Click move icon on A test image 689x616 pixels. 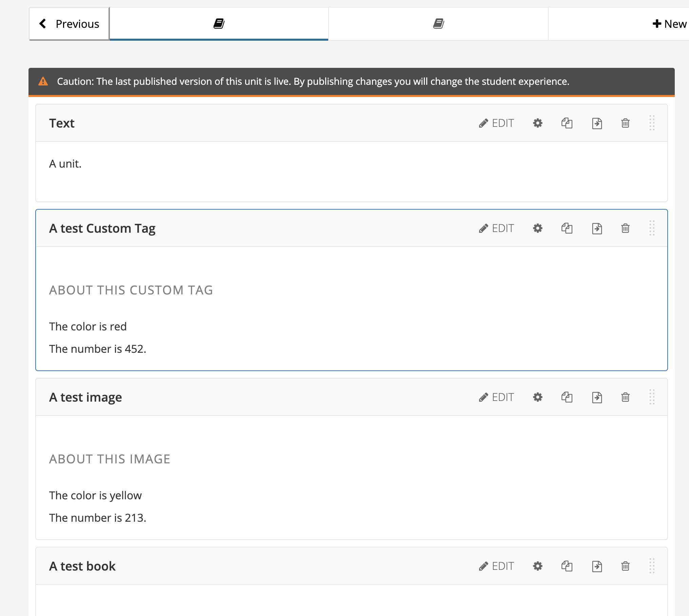(x=596, y=397)
